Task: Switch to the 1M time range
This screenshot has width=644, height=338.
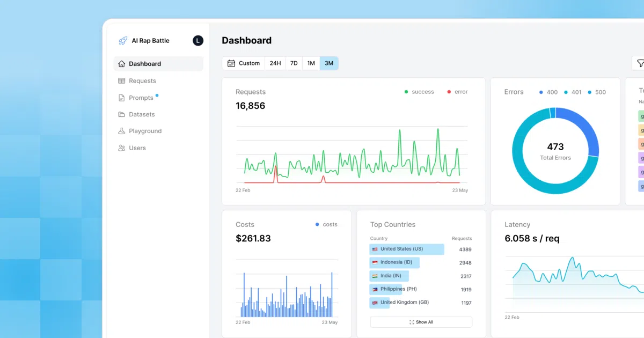Action: point(311,63)
